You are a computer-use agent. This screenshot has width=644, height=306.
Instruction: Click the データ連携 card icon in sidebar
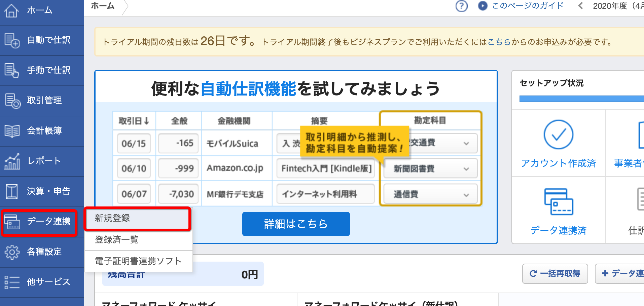pyautogui.click(x=12, y=222)
